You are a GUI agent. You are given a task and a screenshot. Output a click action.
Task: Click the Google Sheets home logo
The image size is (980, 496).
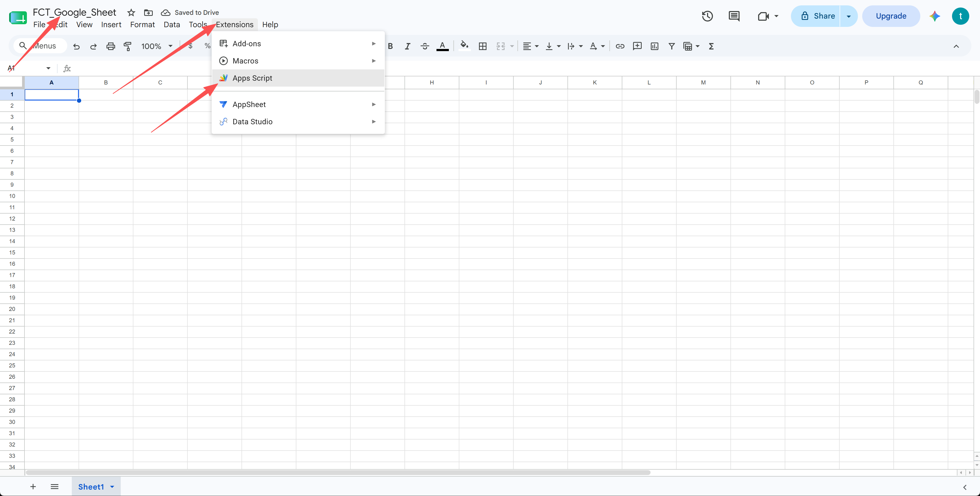click(x=18, y=17)
